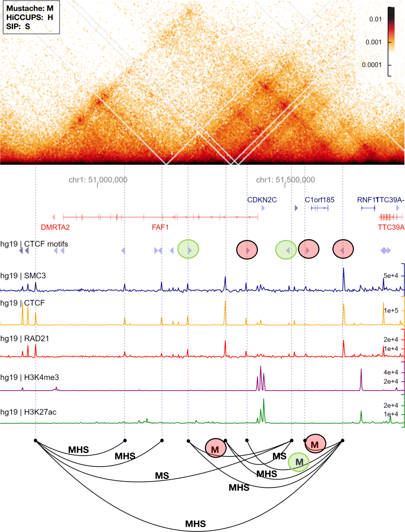Image resolution: width=405 pixels, height=532 pixels.
Task: Click the green-circled CTCF motif under FAF1 gene
Action: point(188,249)
